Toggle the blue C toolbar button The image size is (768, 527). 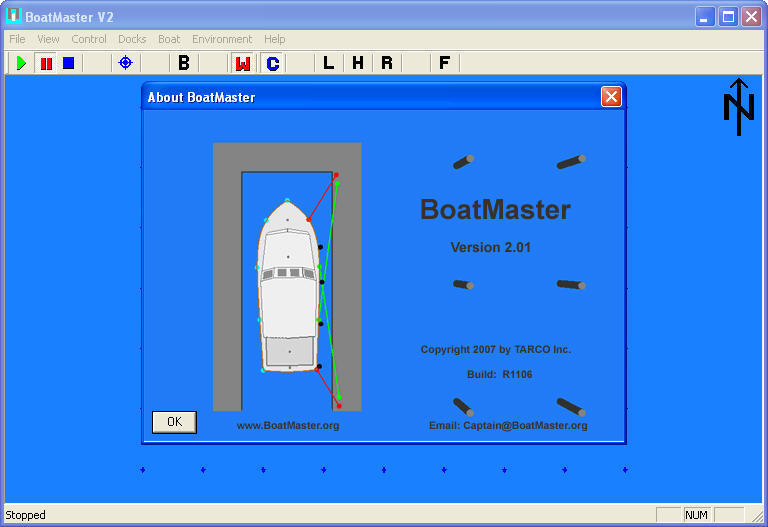coord(272,63)
